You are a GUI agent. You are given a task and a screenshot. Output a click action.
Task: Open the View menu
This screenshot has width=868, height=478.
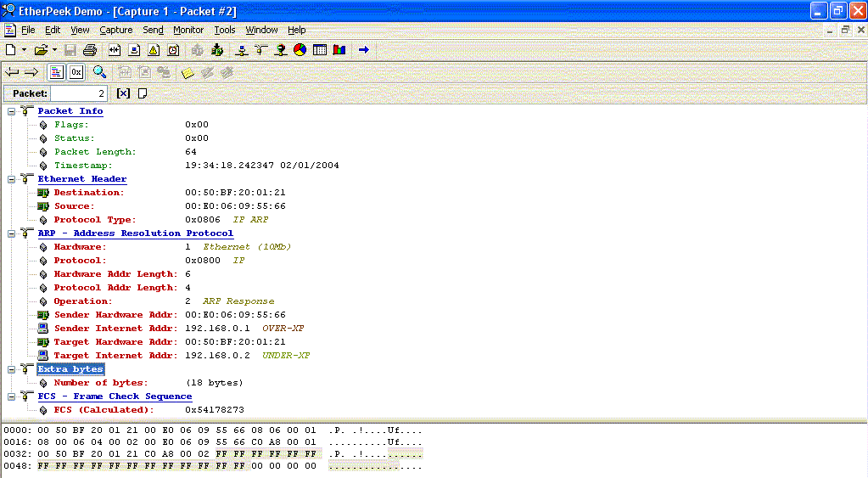80,30
